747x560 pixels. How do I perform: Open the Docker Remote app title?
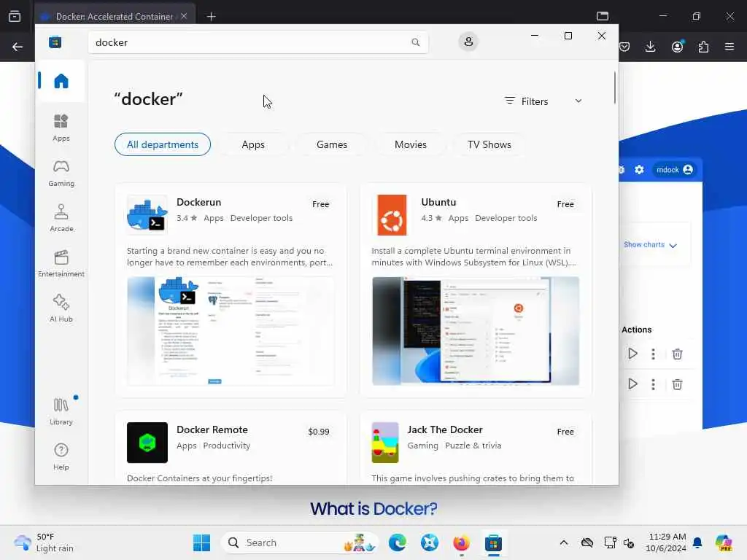click(212, 429)
